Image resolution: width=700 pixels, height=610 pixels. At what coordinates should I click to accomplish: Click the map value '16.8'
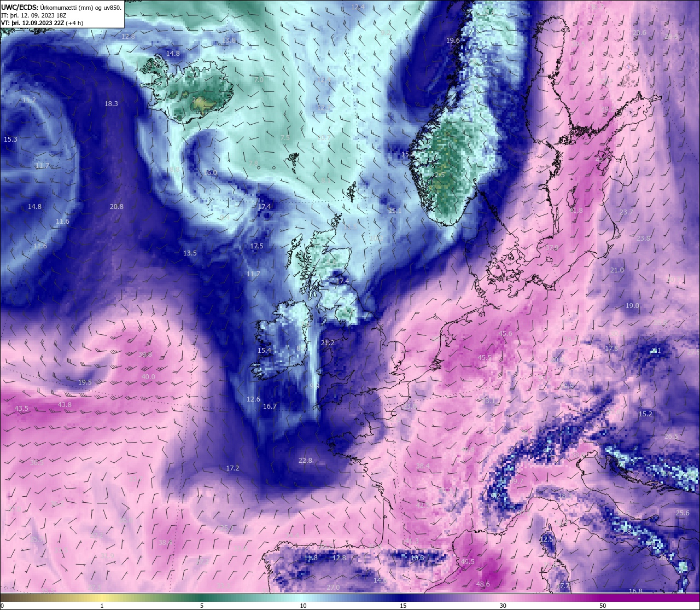tap(635, 591)
